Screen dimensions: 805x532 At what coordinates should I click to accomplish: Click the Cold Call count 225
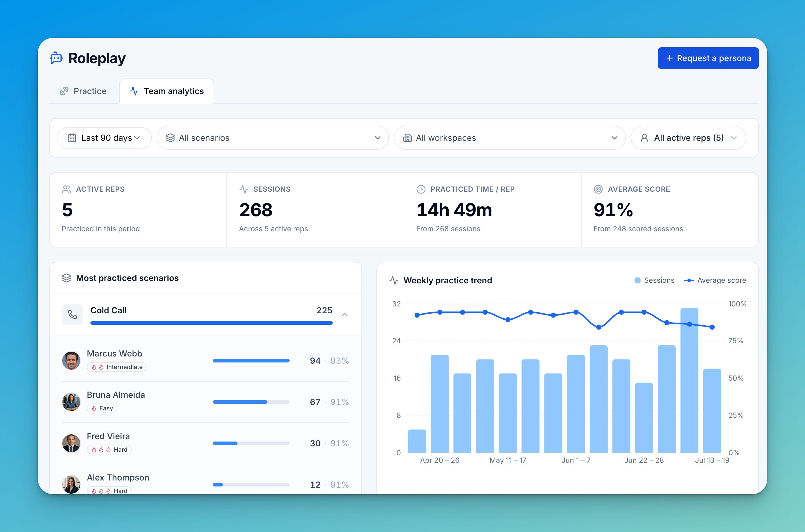click(324, 310)
